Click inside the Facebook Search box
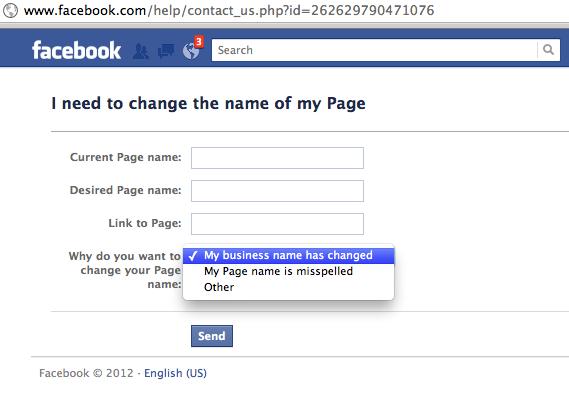The height and width of the screenshot is (411, 569). click(374, 50)
